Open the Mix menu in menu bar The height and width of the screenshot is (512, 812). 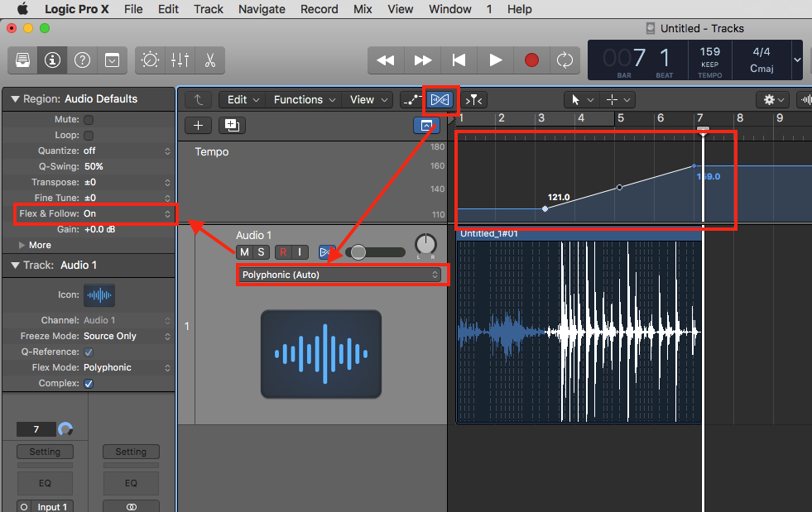363,9
